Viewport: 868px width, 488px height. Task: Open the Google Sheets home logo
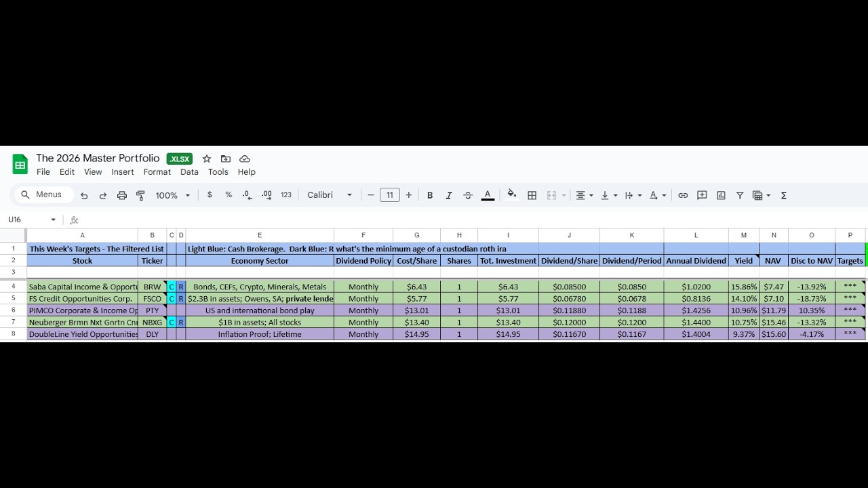click(20, 165)
